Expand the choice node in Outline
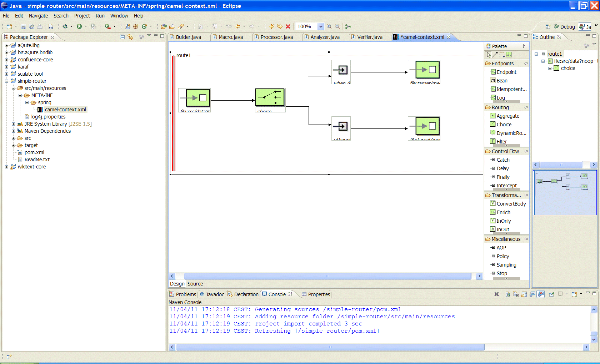This screenshot has height=364, width=600. click(550, 68)
